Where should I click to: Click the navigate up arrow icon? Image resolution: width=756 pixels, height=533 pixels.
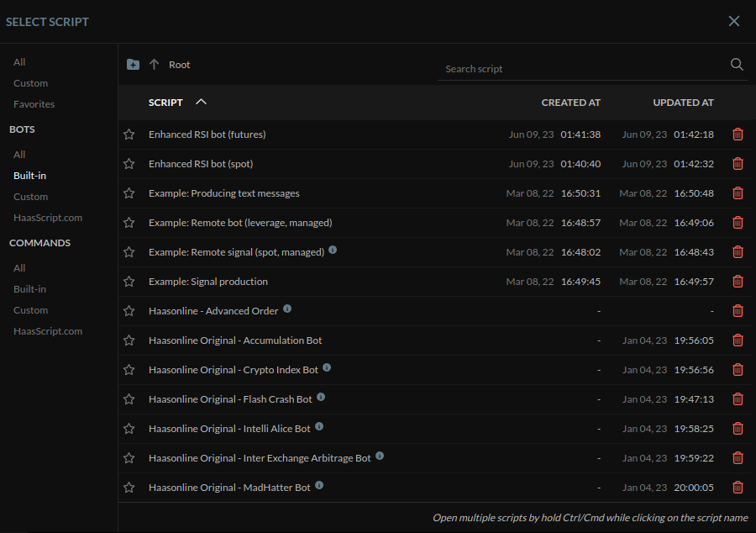tap(153, 63)
